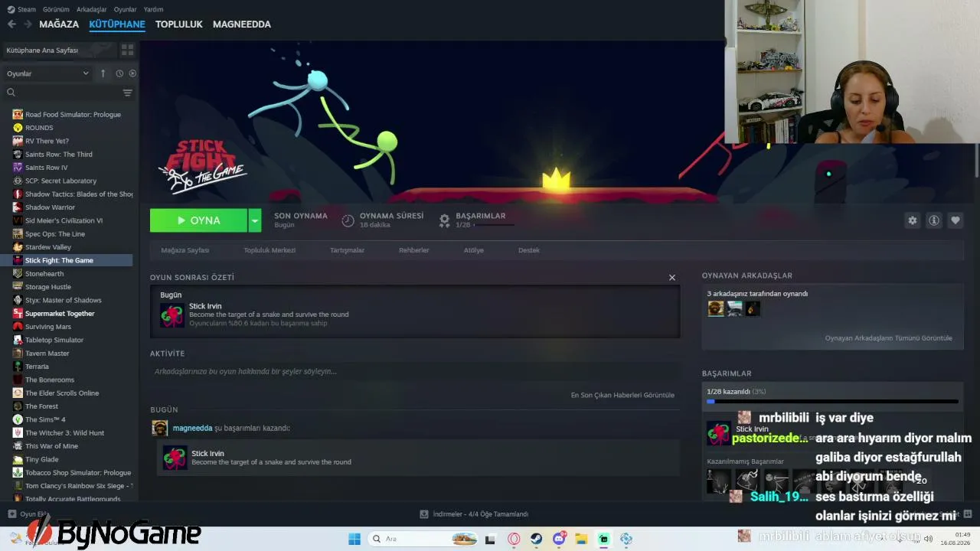980x551 pixels.
Task: Expand the Oyunlar filter dropdown
Action: (47, 73)
